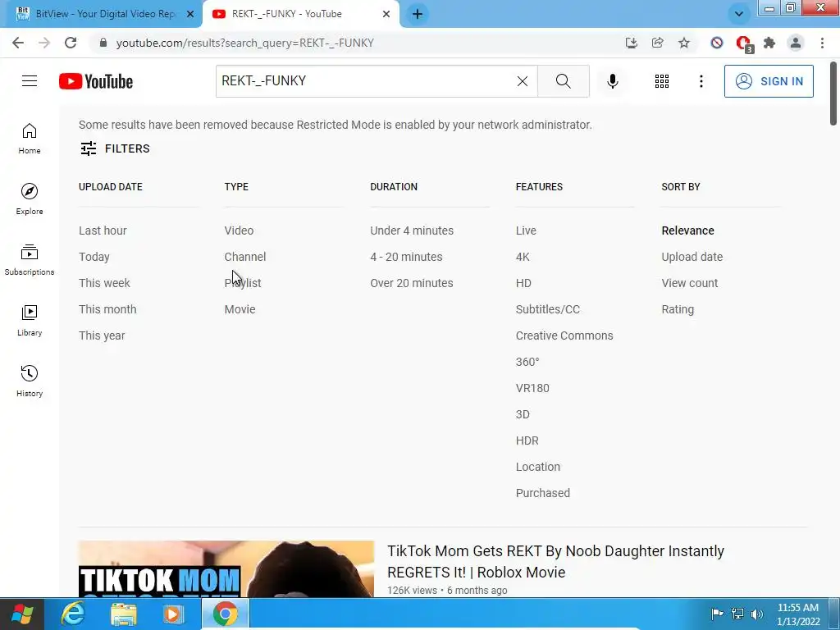Open the YouTube hamburger guide menu
This screenshot has width=840, height=630.
click(x=30, y=81)
